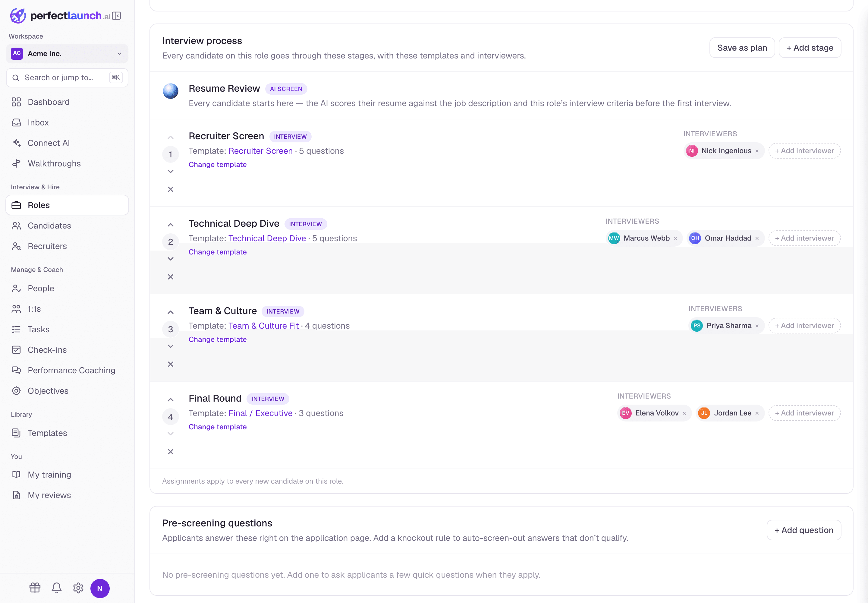
Task: Open settings gear icon
Action: coord(78,588)
